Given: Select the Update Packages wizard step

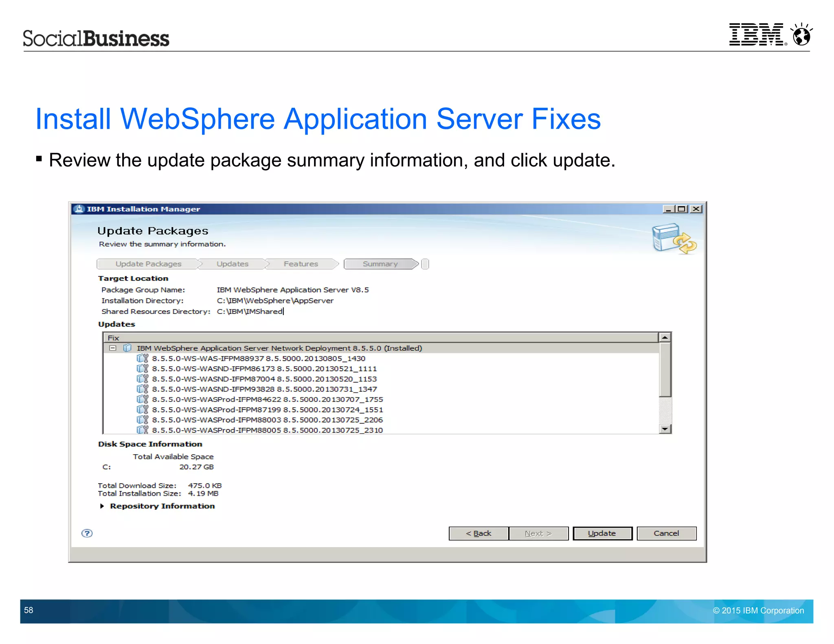Looking at the screenshot, I should tap(148, 264).
